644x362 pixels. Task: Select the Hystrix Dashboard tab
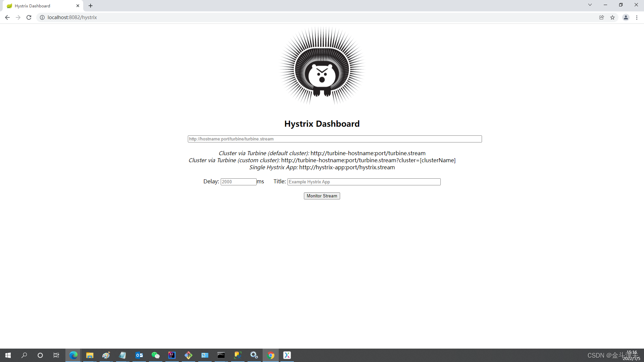point(37,6)
